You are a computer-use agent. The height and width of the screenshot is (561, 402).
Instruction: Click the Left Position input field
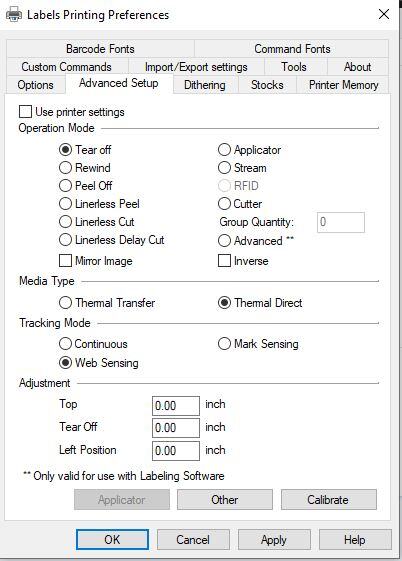(176, 450)
